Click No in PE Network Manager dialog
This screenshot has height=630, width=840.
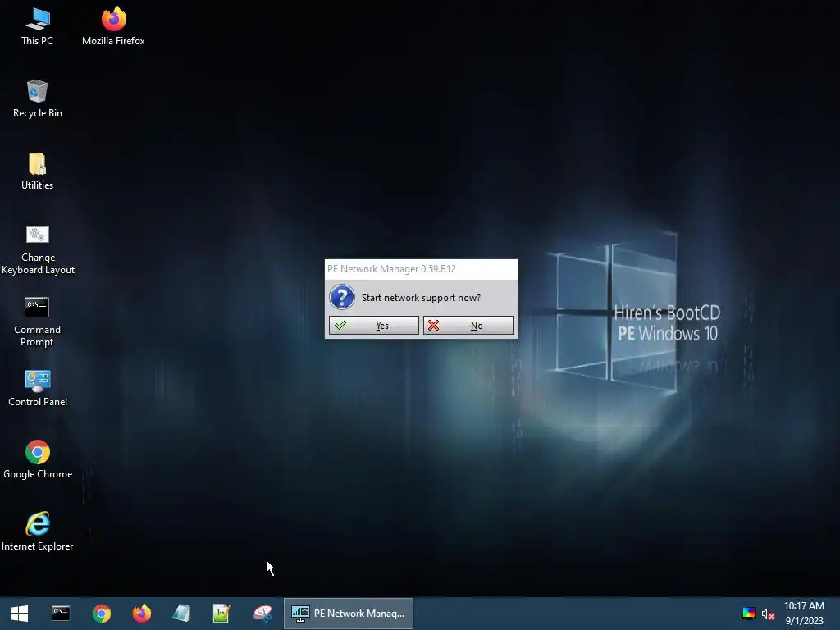[468, 326]
